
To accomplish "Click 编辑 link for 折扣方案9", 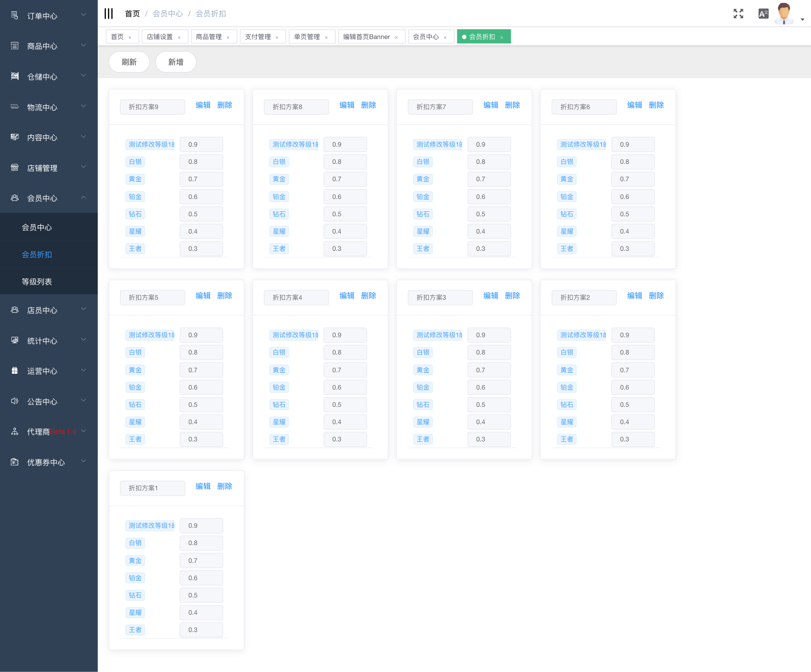I will point(203,105).
